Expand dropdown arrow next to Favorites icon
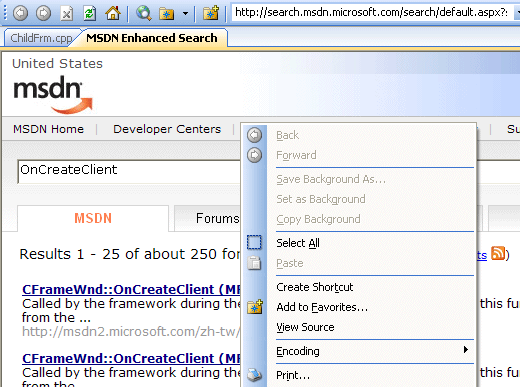Viewport: 520px width, 387px height. pyautogui.click(x=185, y=14)
